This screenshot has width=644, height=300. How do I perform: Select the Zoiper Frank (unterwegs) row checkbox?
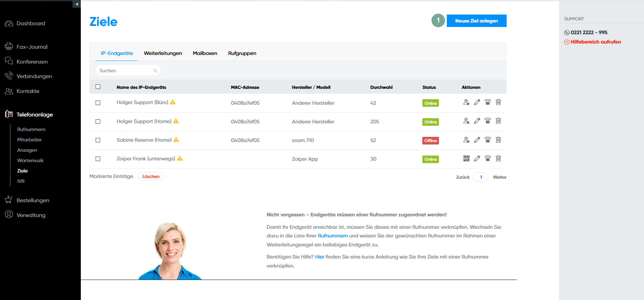(98, 159)
